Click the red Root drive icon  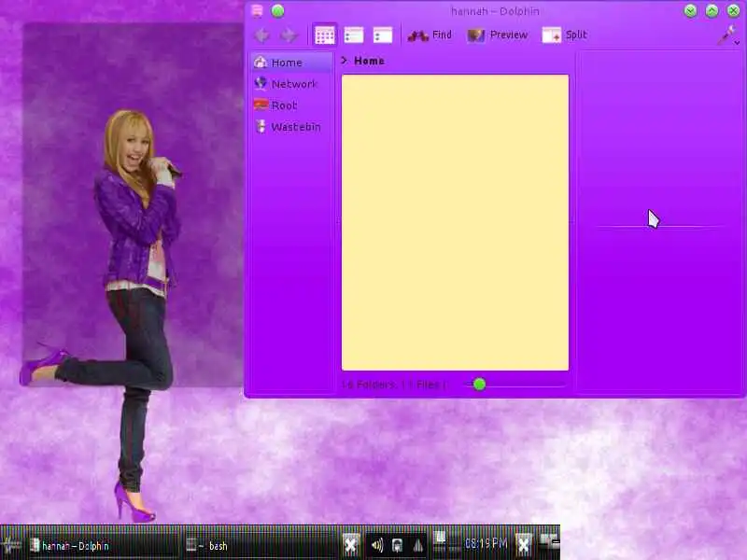click(261, 105)
